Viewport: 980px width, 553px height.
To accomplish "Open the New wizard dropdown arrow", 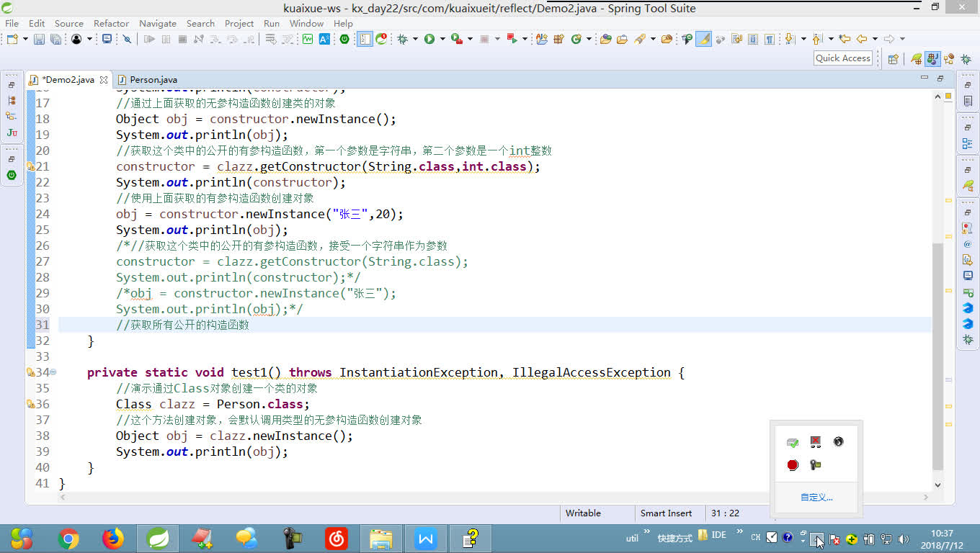I will click(25, 39).
